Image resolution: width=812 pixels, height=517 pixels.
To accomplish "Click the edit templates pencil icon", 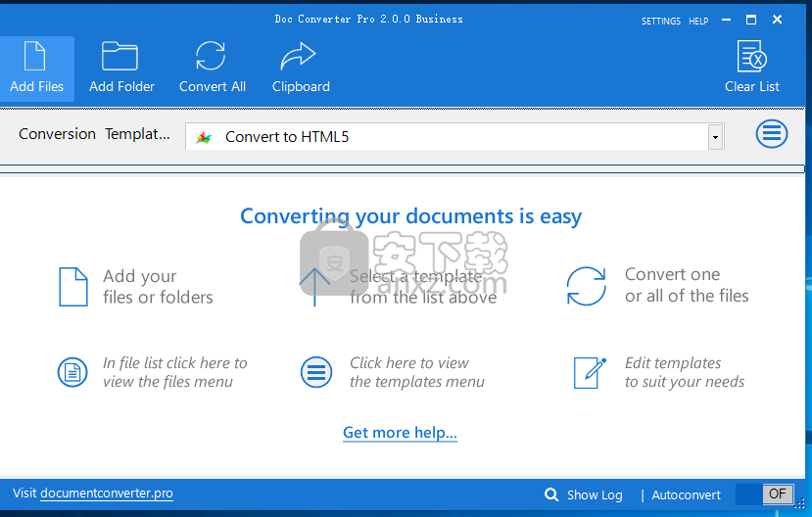I will pyautogui.click(x=590, y=373).
